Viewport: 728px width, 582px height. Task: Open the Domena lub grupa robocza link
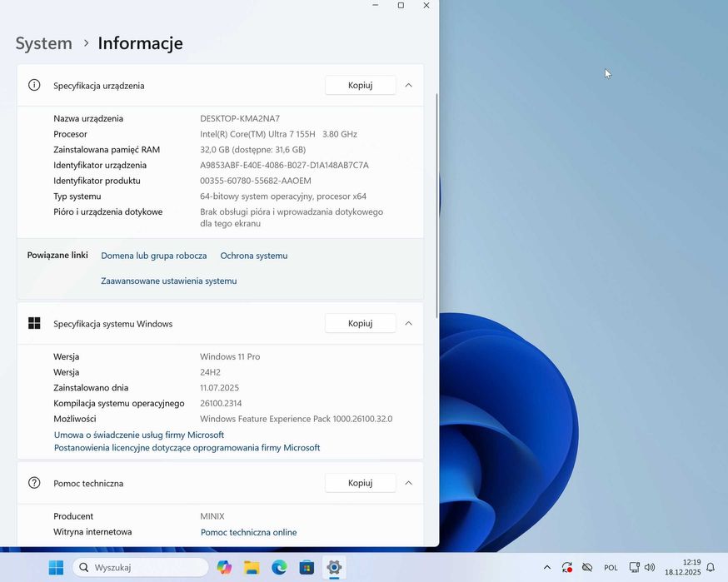[153, 256]
